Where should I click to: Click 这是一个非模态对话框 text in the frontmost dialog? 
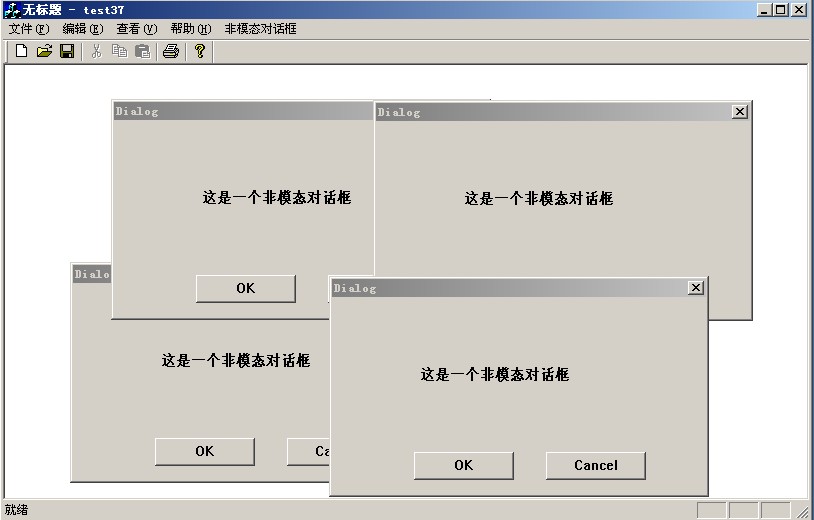pyautogui.click(x=495, y=374)
